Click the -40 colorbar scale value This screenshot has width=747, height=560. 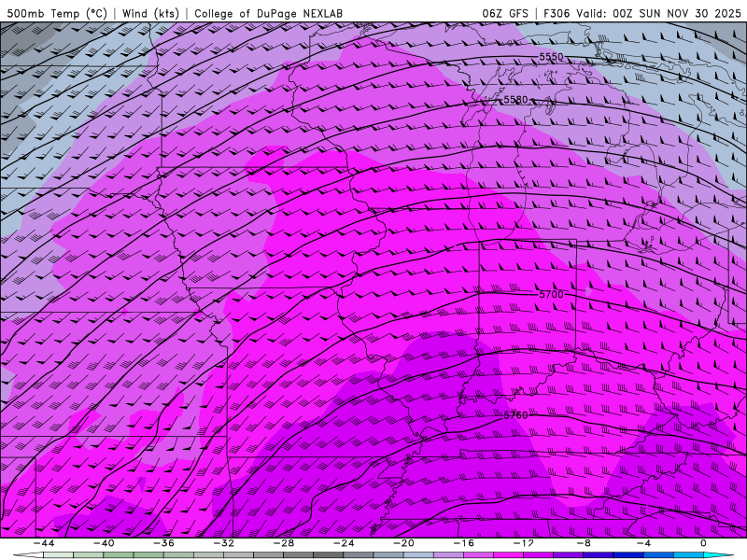(x=104, y=543)
